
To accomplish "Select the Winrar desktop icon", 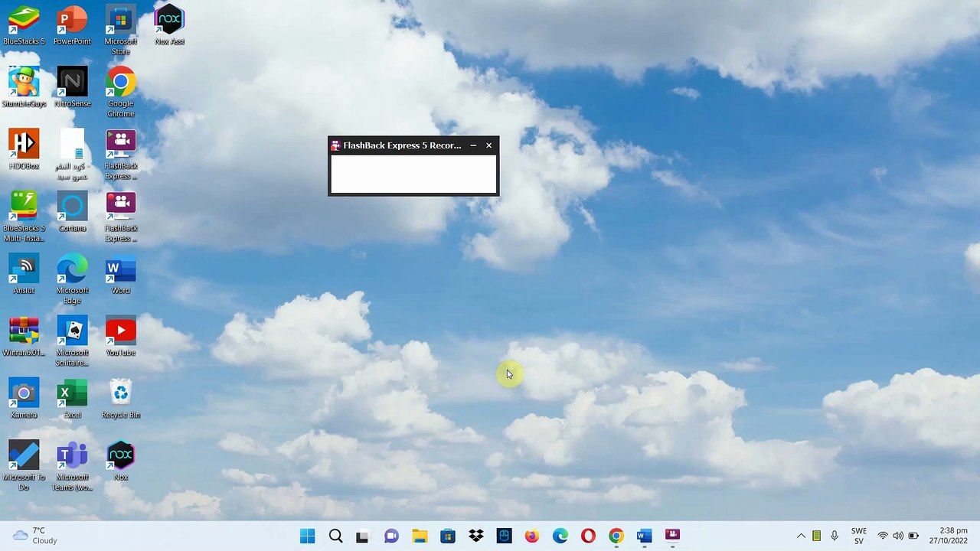I will pyautogui.click(x=24, y=337).
